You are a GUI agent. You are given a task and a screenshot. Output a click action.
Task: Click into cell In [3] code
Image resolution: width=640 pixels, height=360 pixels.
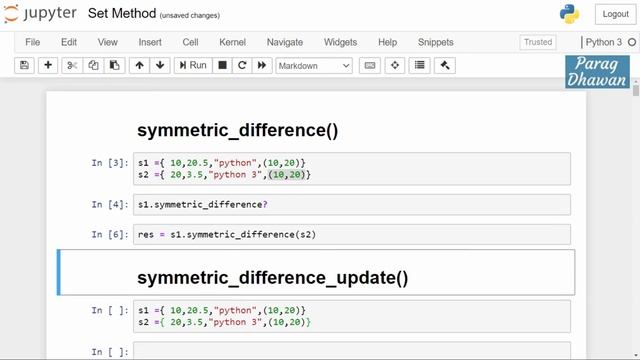click(352, 169)
